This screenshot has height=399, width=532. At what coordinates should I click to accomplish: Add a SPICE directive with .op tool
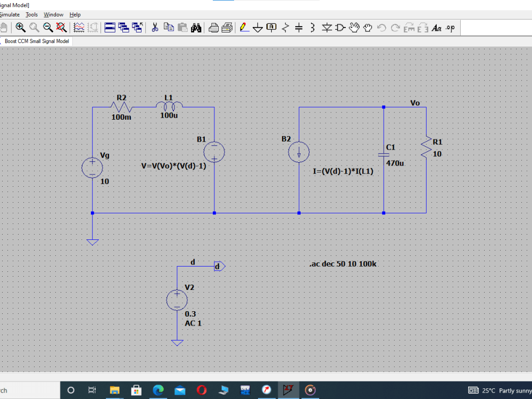point(450,27)
